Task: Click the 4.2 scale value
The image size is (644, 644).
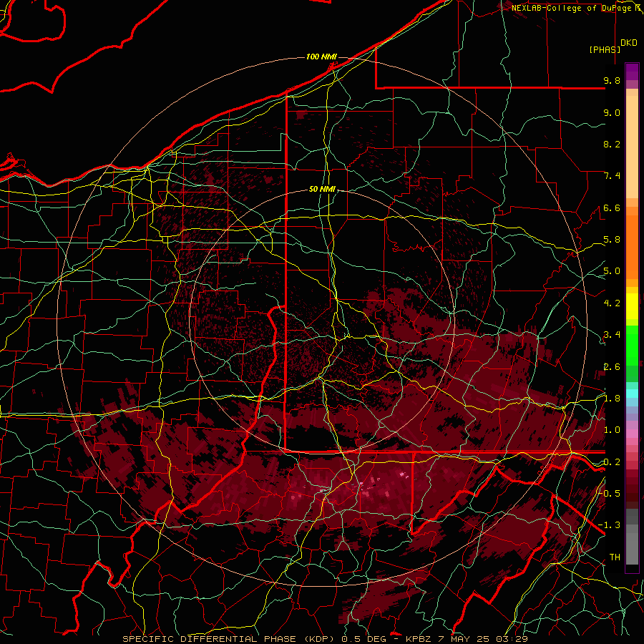Action: coord(612,303)
